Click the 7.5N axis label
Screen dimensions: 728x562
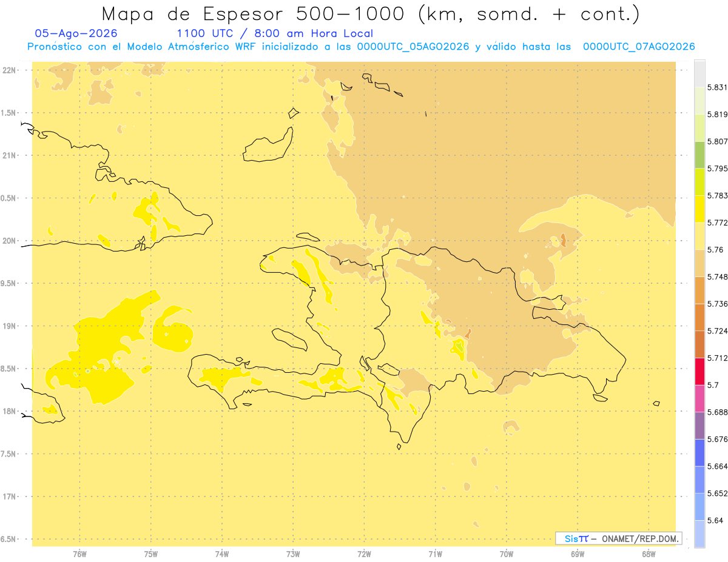(x=9, y=454)
